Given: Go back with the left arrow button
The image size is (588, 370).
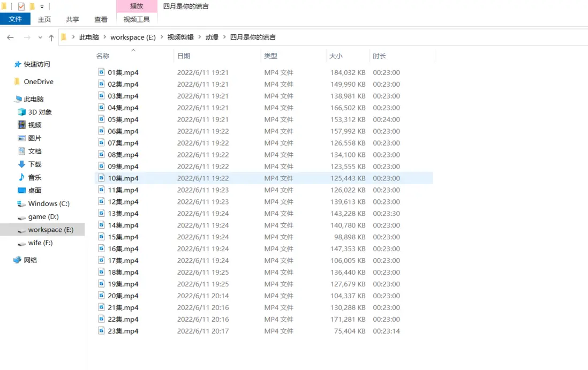Looking at the screenshot, I should (10, 37).
